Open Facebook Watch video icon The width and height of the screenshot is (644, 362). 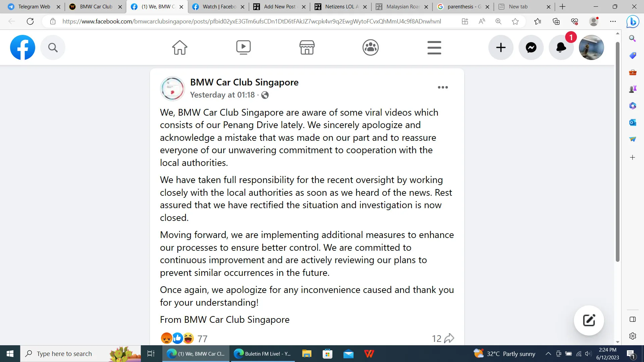[x=244, y=48]
